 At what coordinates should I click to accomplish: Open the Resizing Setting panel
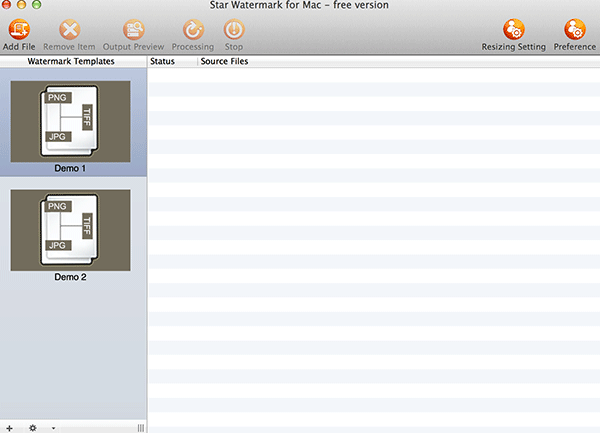coord(514,31)
